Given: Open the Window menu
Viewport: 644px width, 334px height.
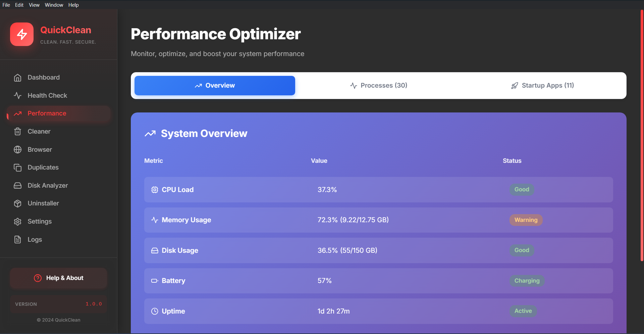Looking at the screenshot, I should 54,5.
